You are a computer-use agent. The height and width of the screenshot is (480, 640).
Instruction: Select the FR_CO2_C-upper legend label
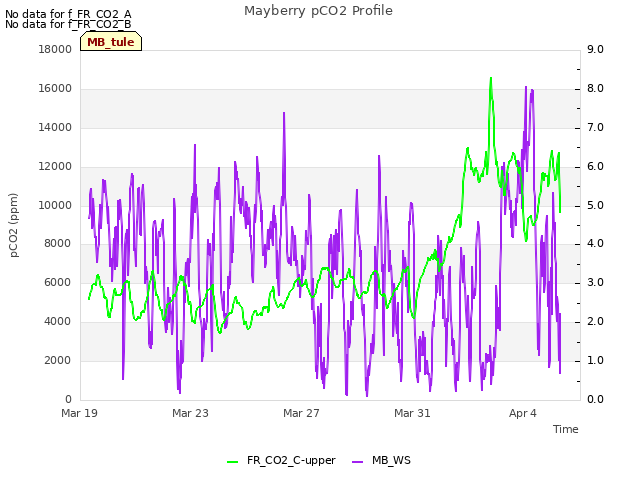pos(291,460)
